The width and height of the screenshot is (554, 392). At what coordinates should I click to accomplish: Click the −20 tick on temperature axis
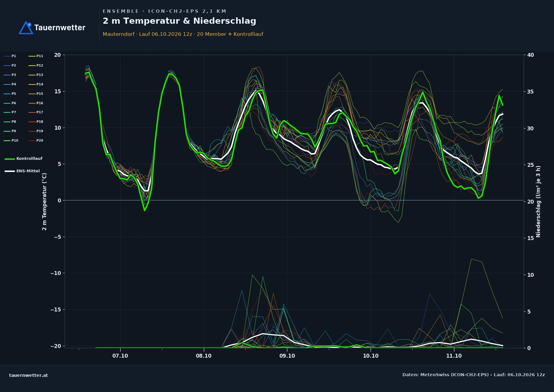[55, 346]
